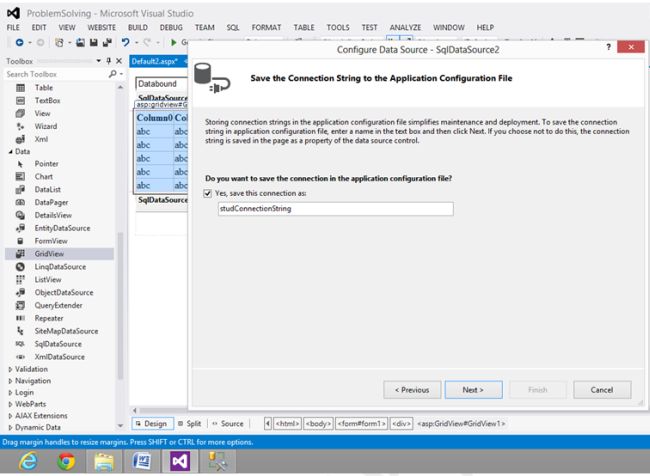650x476 pixels.
Task: Switch to Split view
Action: [x=190, y=424]
